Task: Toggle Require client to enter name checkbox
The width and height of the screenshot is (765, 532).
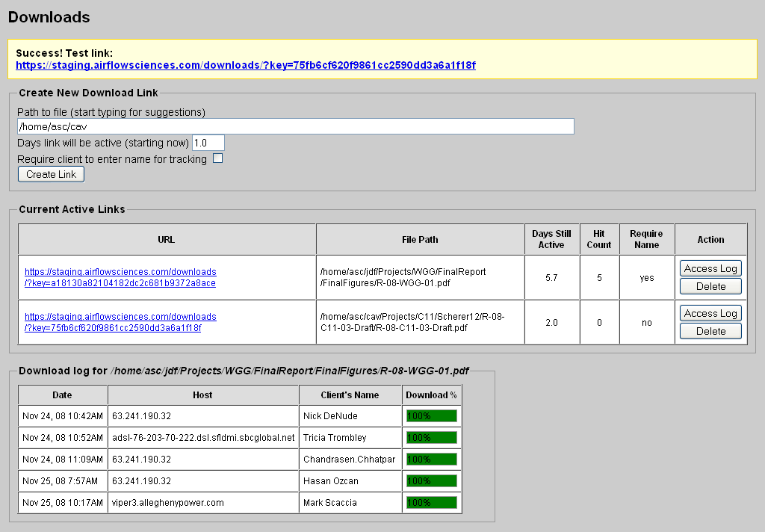Action: (218, 158)
